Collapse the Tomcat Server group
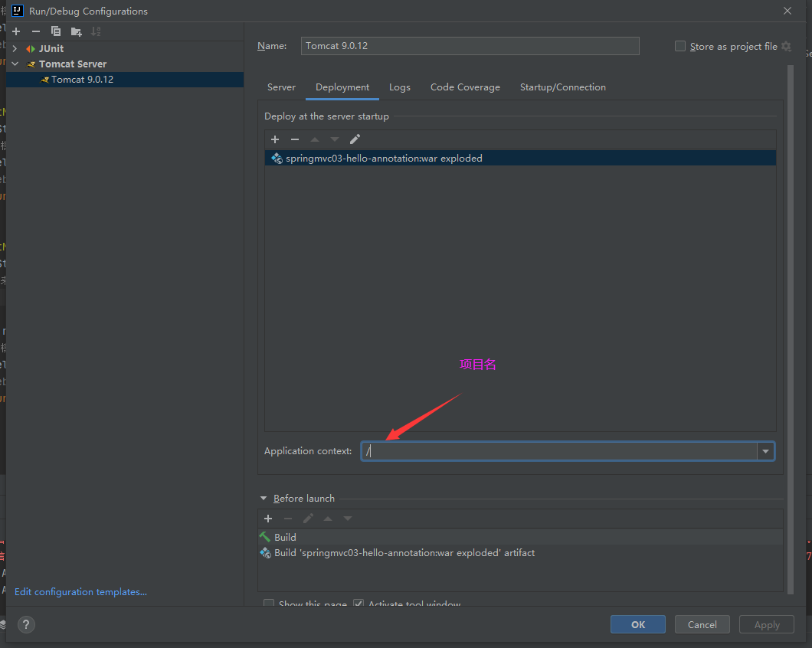 15,64
